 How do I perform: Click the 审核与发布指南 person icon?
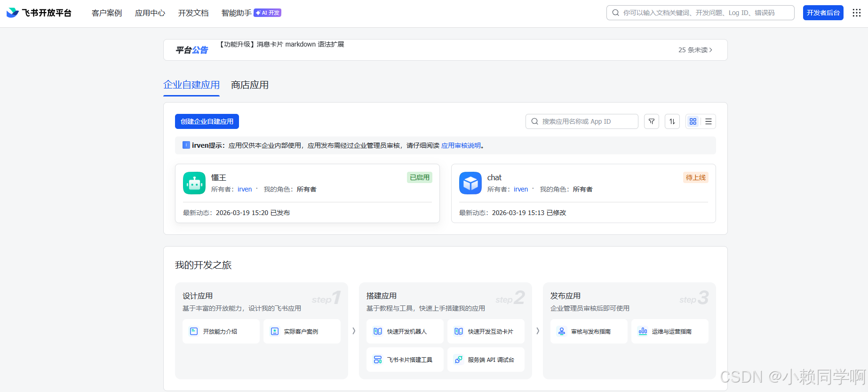click(562, 331)
